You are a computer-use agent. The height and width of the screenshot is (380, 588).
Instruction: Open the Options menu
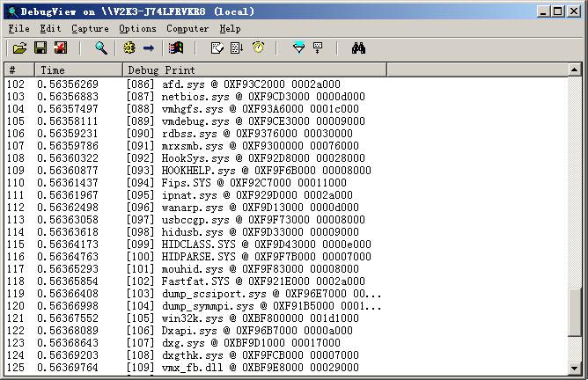[137, 28]
